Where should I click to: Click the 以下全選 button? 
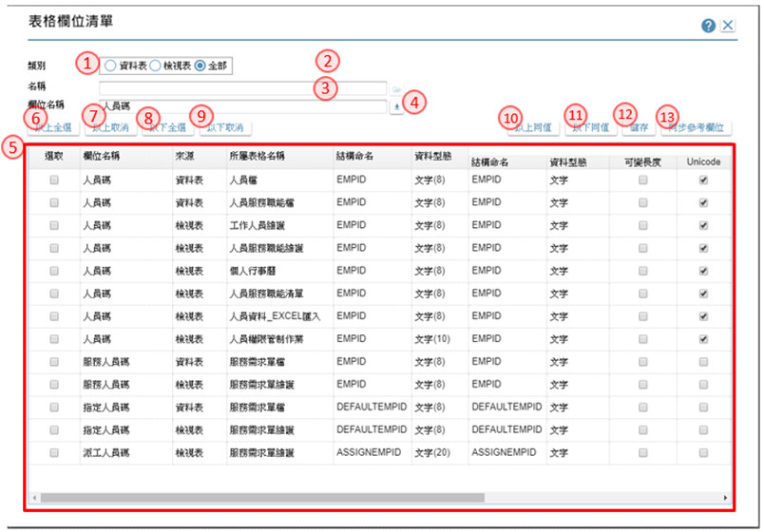167,128
